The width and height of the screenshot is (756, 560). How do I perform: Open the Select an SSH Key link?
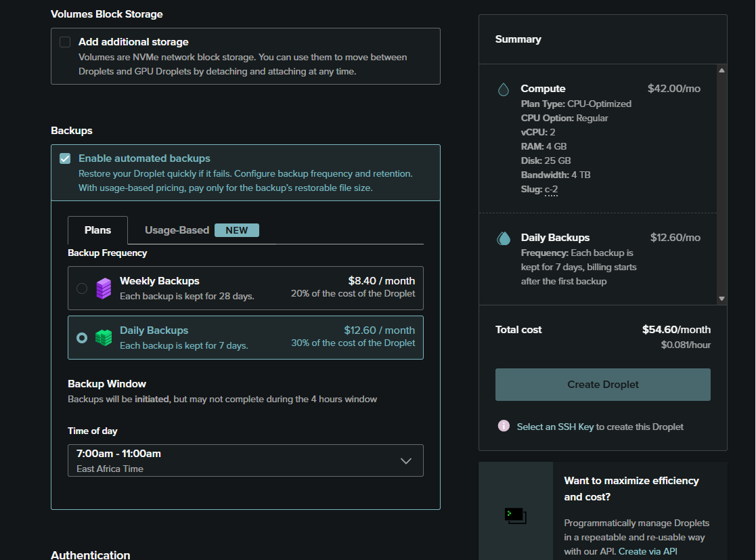click(x=555, y=427)
